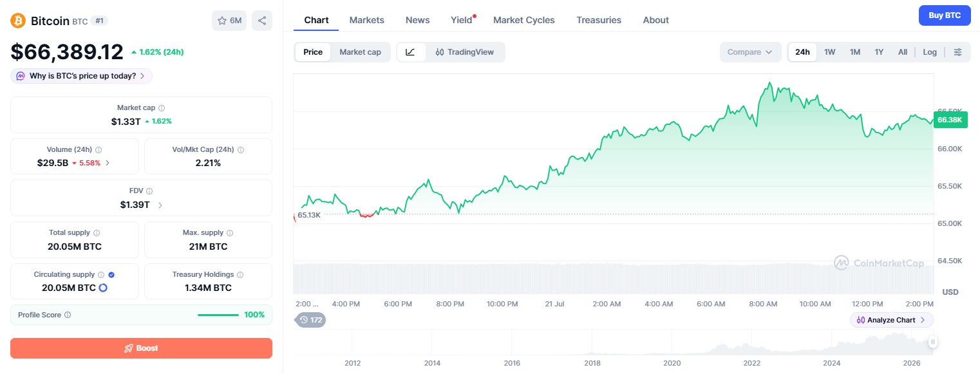Select the line chart icon view
The width and height of the screenshot is (980, 374).
click(411, 52)
